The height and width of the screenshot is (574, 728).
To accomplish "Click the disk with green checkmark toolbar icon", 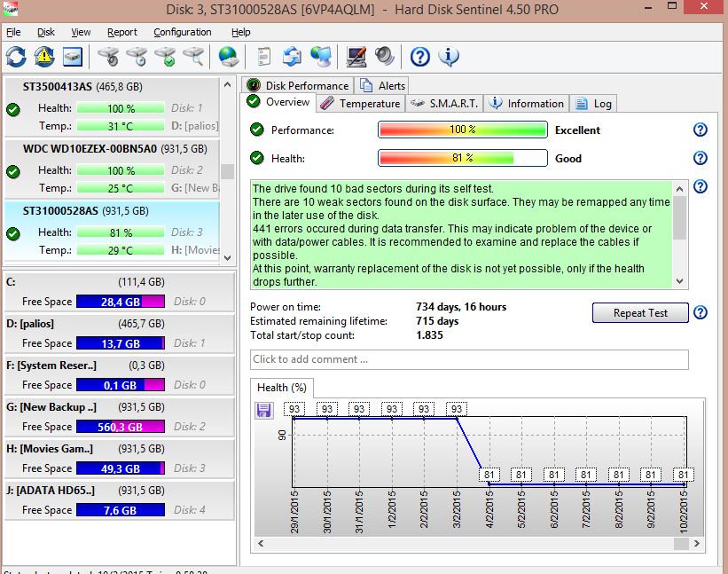I will pos(165,57).
